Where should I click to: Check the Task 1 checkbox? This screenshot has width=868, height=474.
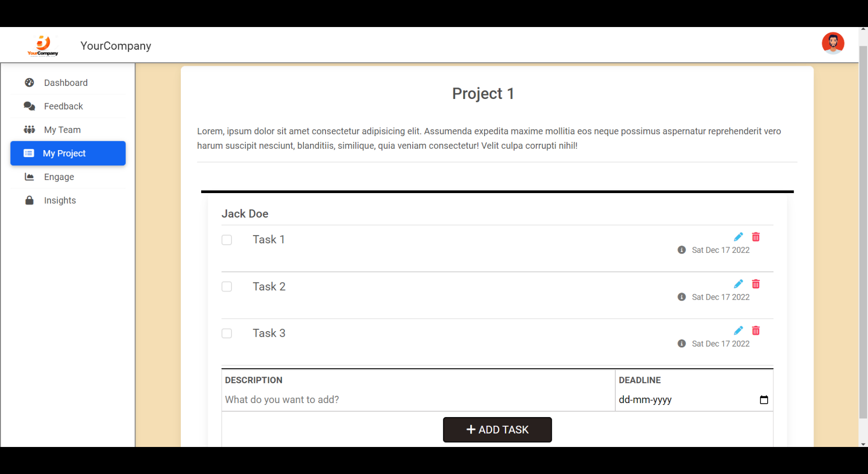[227, 240]
